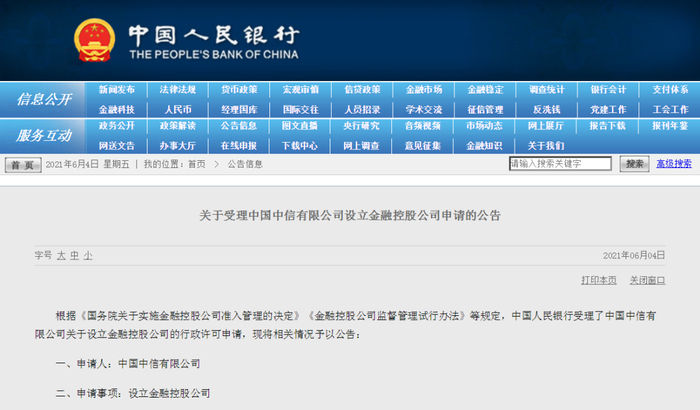
Task: Open 国际交往 navigation item
Action: tap(300, 110)
